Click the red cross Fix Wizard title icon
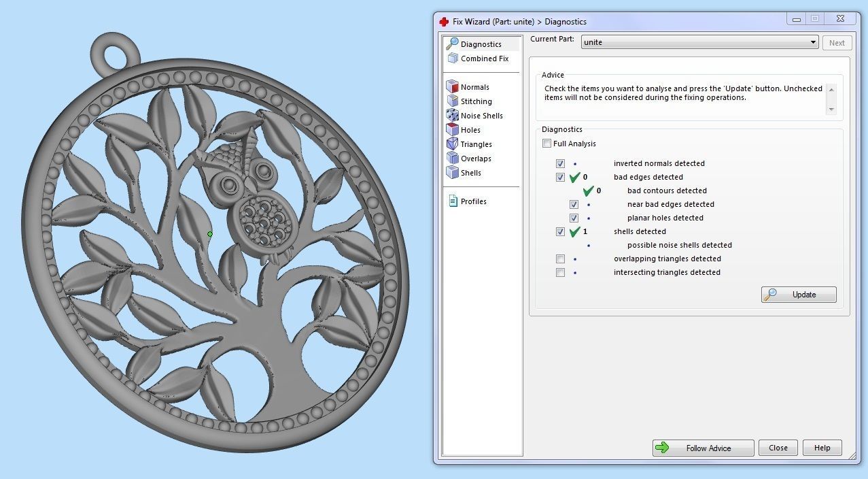868x479 pixels. coord(444,21)
